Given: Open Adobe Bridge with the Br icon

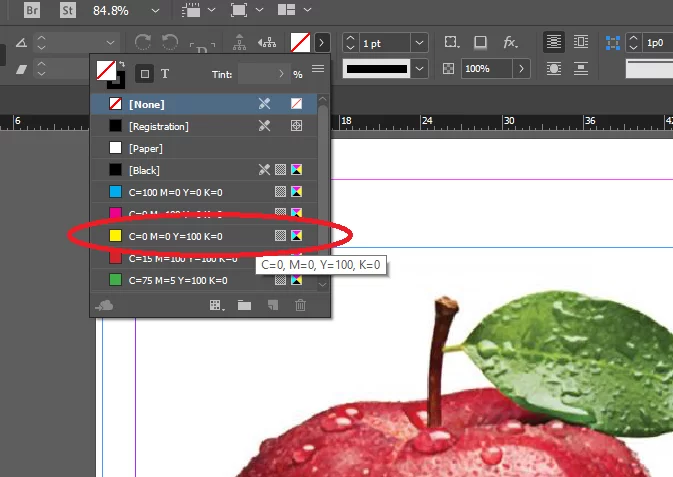Looking at the screenshot, I should click(32, 10).
